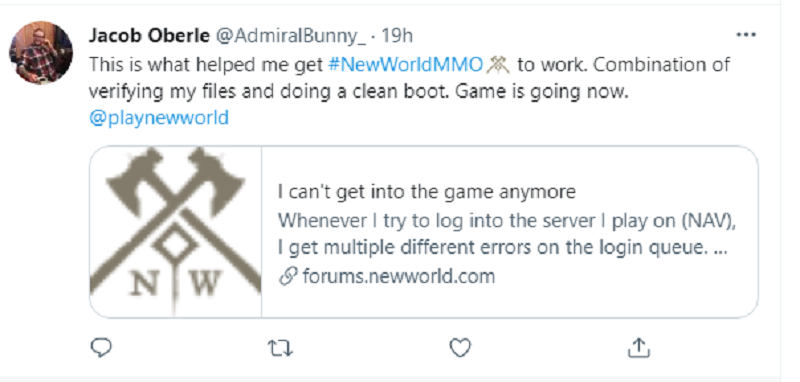The height and width of the screenshot is (382, 800).
Task: Open the share upload arrow icon
Action: tap(638, 347)
